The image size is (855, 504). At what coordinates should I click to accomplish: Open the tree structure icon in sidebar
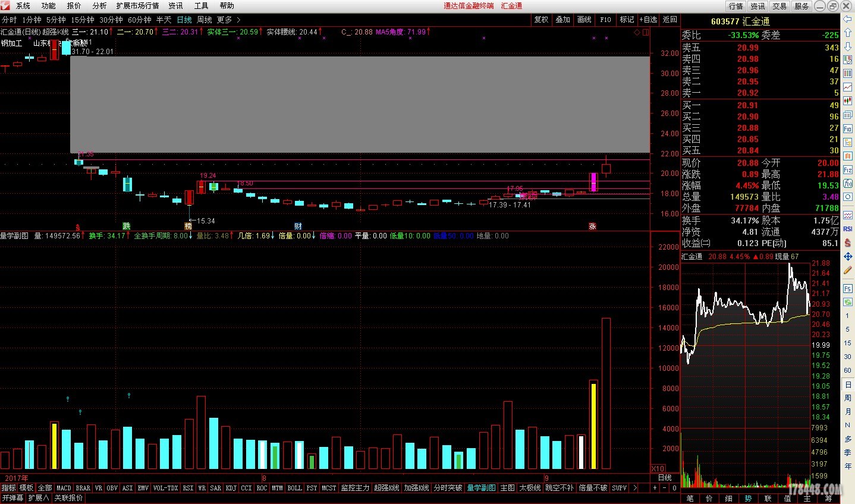pyautogui.click(x=848, y=143)
